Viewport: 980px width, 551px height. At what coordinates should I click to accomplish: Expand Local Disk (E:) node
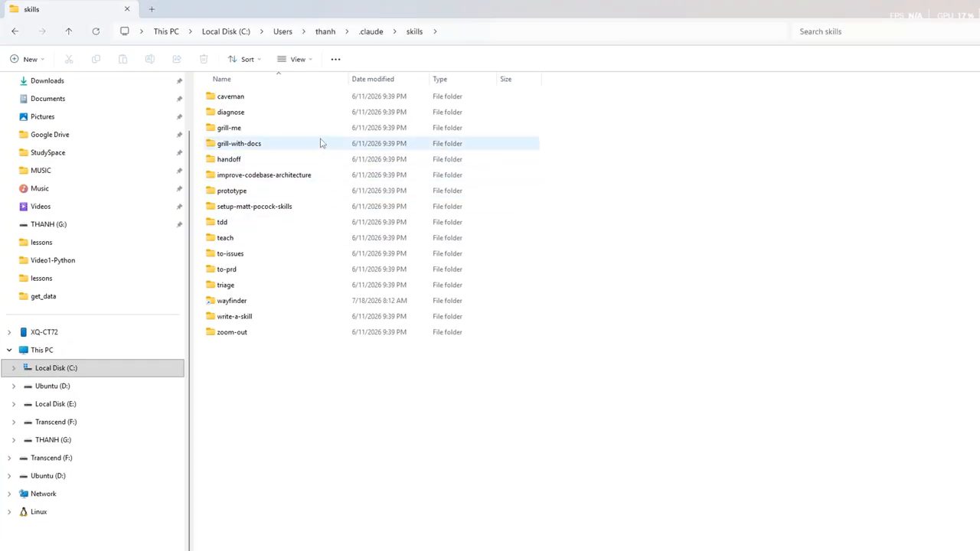coord(13,404)
